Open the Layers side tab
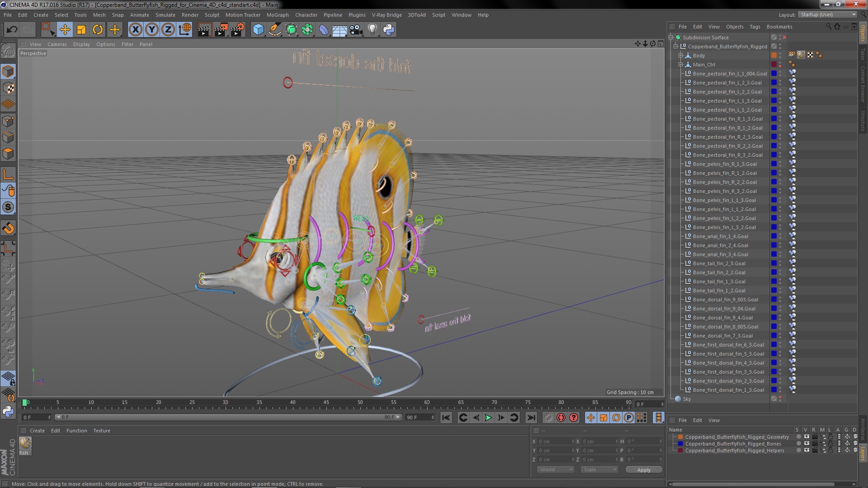This screenshot has width=868, height=488. tap(863, 454)
